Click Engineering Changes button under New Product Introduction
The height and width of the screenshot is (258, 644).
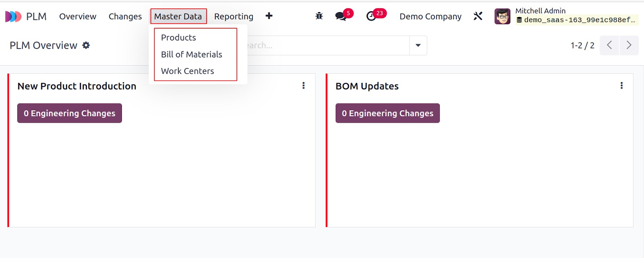(70, 113)
